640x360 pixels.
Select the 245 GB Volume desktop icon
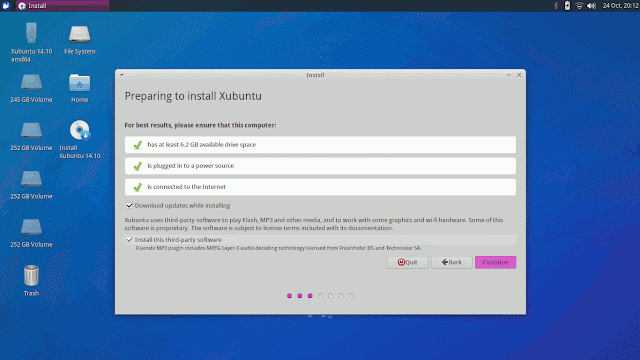pyautogui.click(x=31, y=83)
